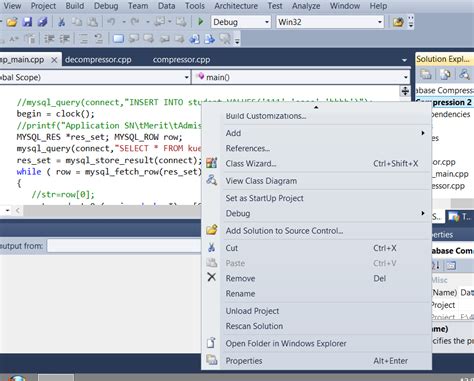This screenshot has width=474, height=381.
Task: Click the Uncomment Selection toolbar icon
Action: click(99, 39)
